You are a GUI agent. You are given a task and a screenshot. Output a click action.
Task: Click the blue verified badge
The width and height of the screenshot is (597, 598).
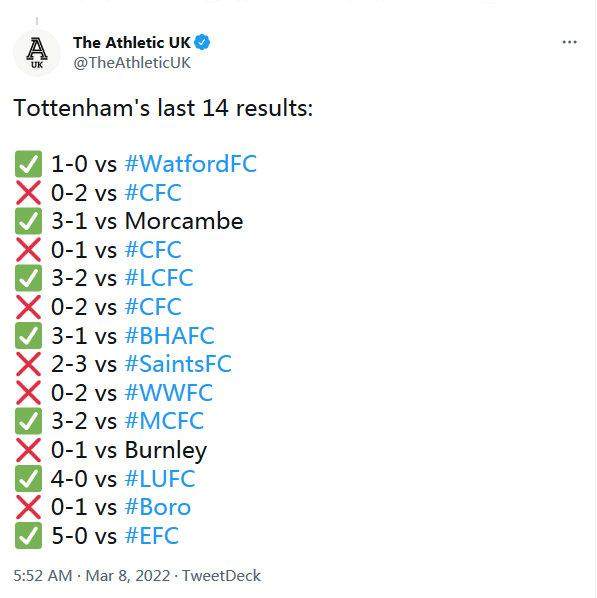202,42
